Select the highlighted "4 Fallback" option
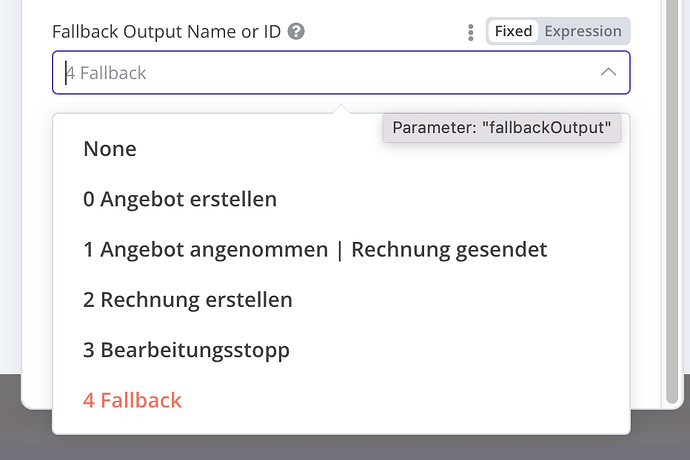 (132, 400)
